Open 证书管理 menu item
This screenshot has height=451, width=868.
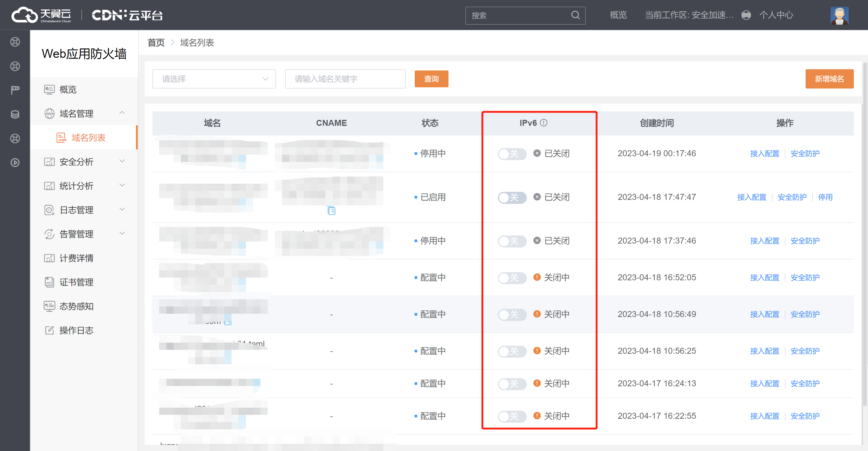(x=84, y=282)
